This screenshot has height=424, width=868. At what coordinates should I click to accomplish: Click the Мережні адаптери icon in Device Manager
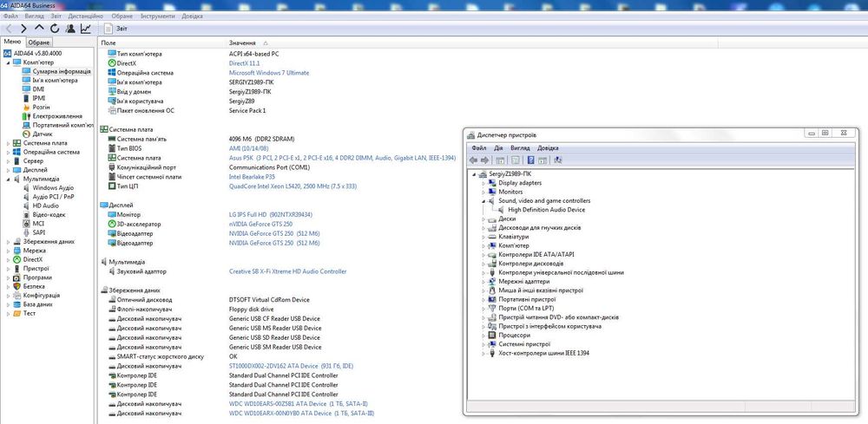[492, 282]
